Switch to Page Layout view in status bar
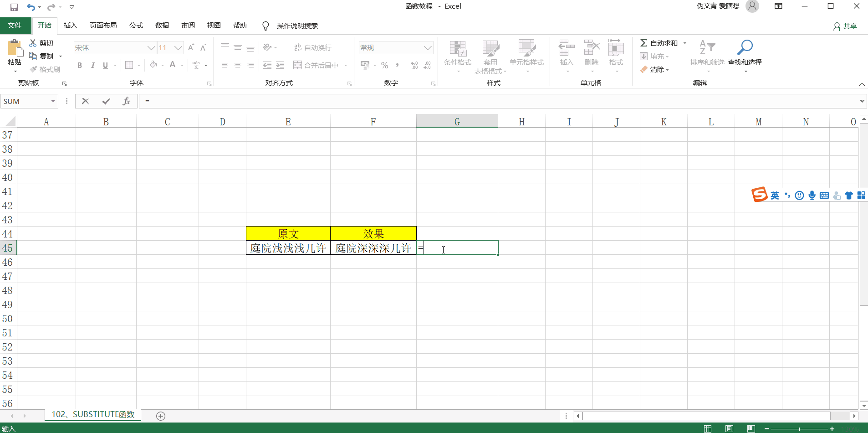Viewport: 868px width, 433px height. pos(730,428)
